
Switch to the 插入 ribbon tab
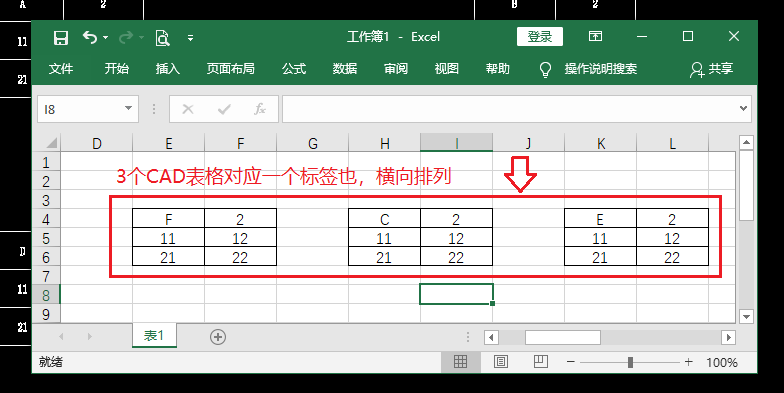tap(168, 68)
